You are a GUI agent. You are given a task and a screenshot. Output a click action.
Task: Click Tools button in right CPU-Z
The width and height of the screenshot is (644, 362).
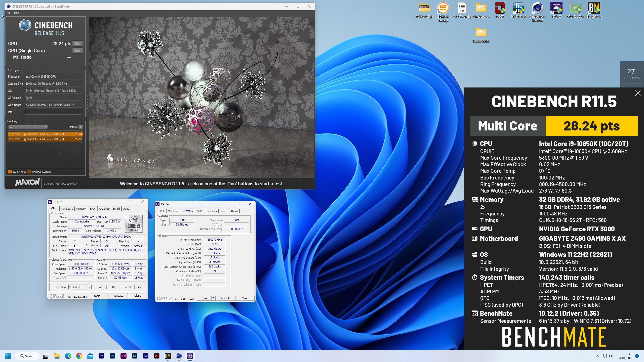tap(204, 298)
